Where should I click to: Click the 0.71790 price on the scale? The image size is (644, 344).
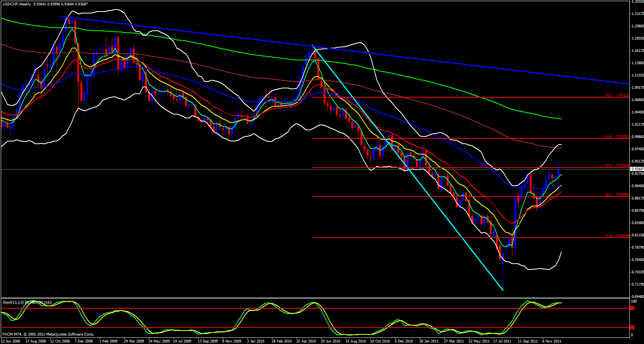[x=637, y=284]
